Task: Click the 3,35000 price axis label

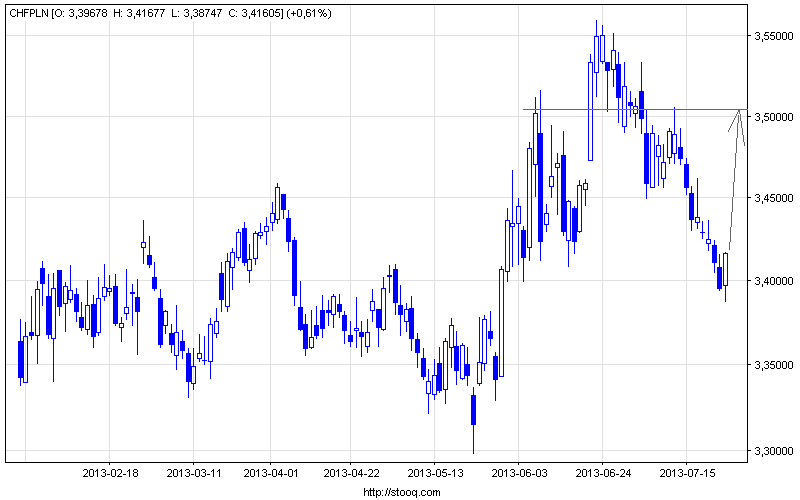Action: 774,365
